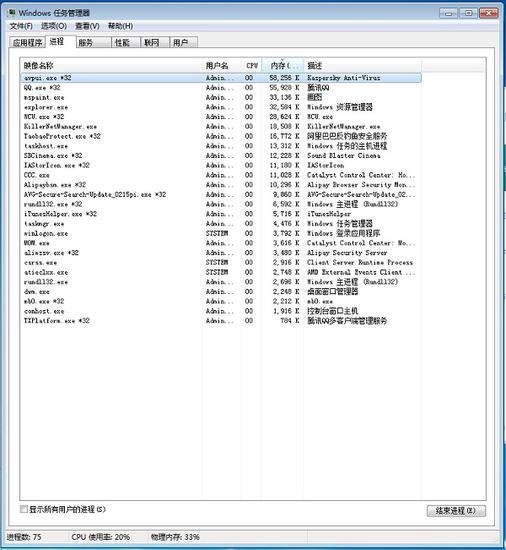Close the Task Manager window
Screen dimensions: 506x550
tap(489, 13)
